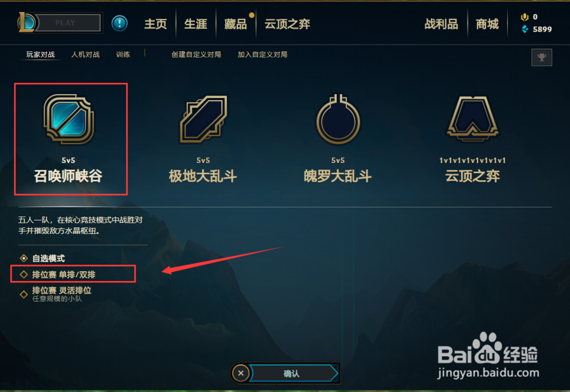Click the blue essence currency icon
570x392 pixels.
(x=524, y=29)
